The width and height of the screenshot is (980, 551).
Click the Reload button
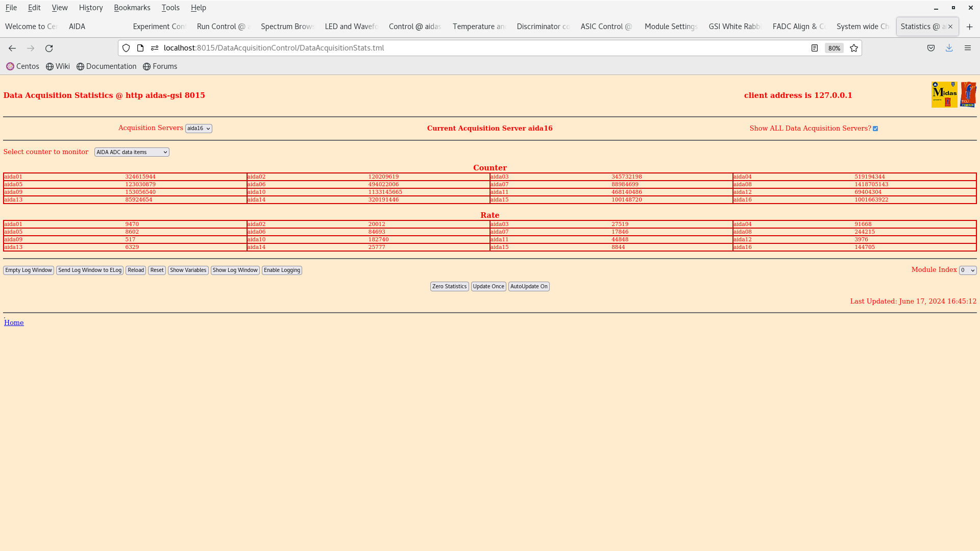point(135,270)
